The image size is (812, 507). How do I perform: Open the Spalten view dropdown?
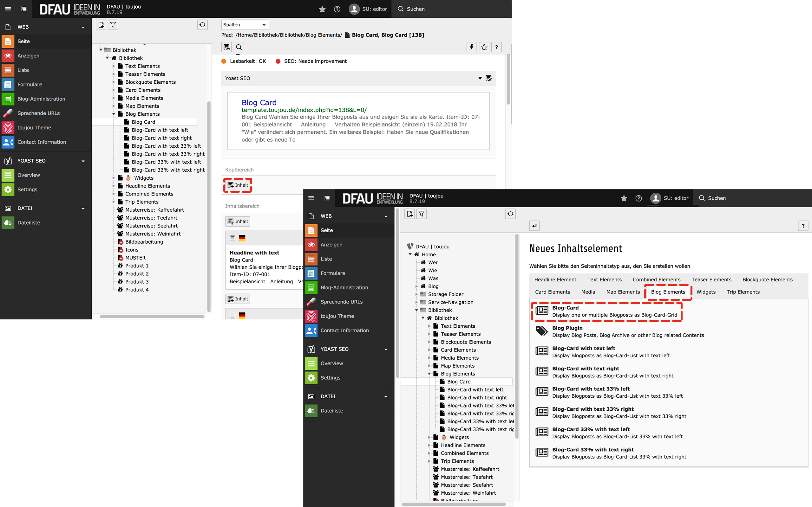245,25
